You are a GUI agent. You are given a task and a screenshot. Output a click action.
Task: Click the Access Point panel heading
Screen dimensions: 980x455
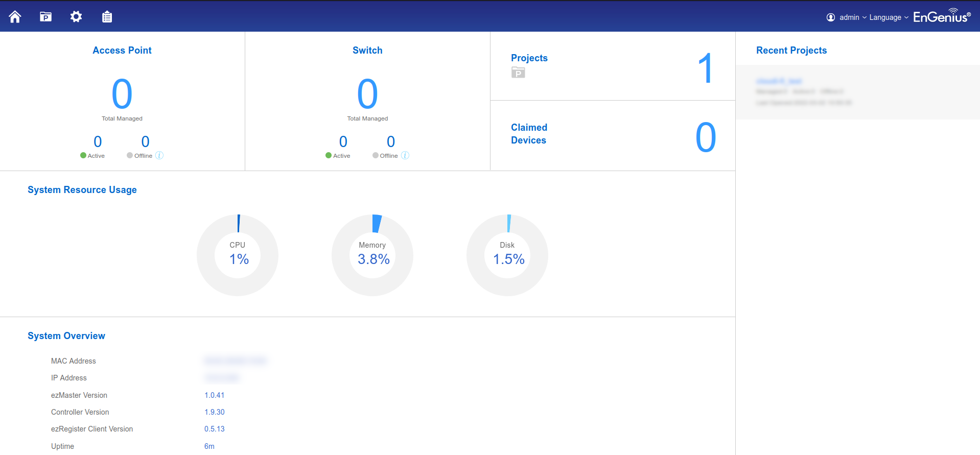tap(122, 51)
